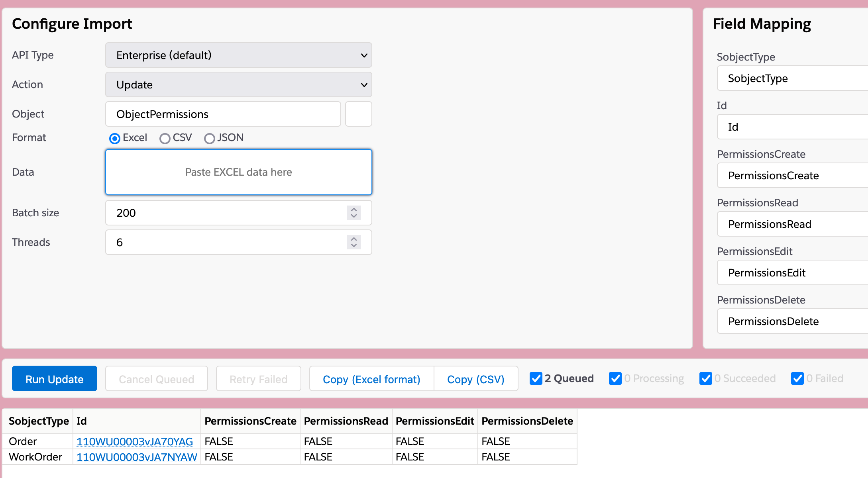Click the ObjectPermissions object input field
The height and width of the screenshot is (478, 868).
click(x=223, y=114)
